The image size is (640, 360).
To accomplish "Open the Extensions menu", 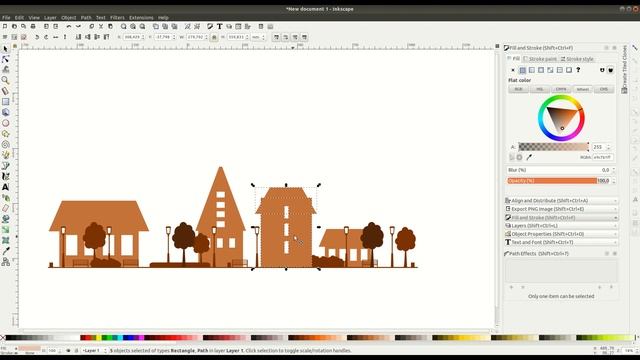I will 141,18.
